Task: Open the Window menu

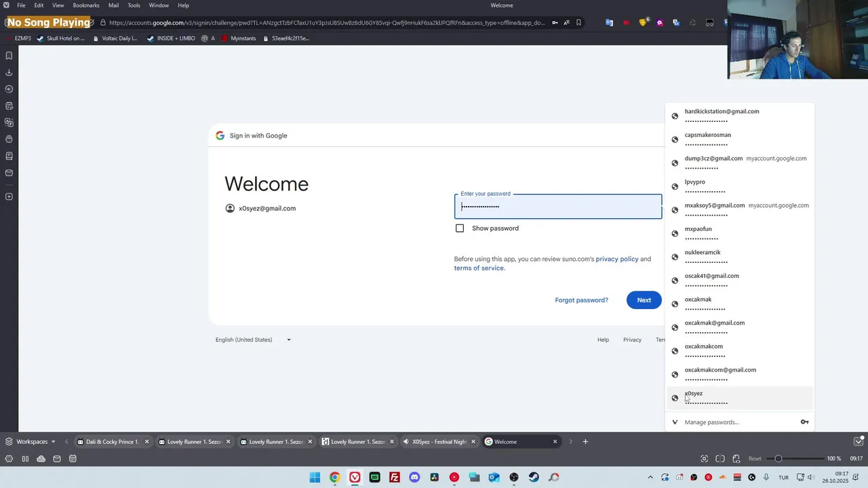Action: click(159, 5)
